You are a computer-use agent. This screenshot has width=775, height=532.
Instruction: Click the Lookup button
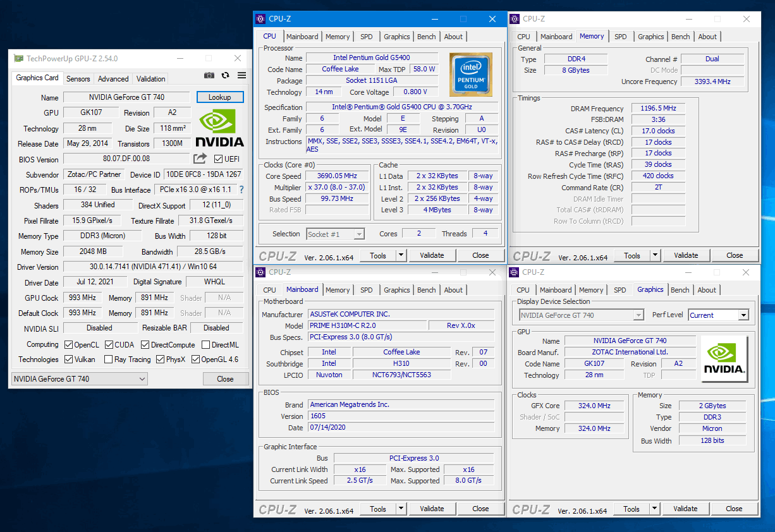coord(219,97)
